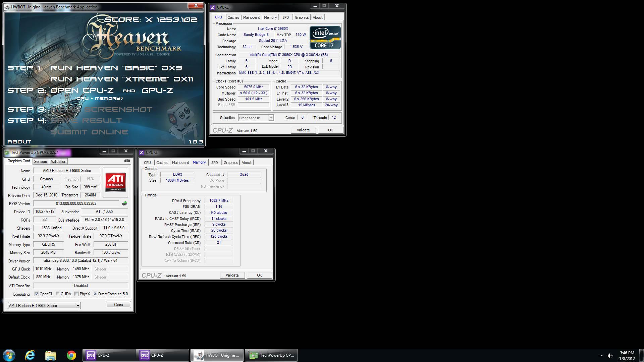This screenshot has width=644, height=362.
Task: Click the Multiplier x 50.0 value
Action: point(254,93)
